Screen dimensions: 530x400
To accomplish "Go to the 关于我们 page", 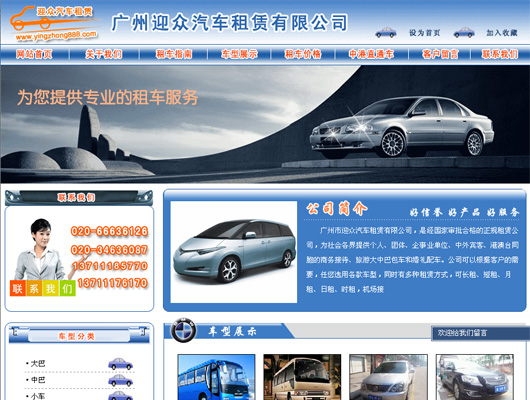I will tap(103, 54).
